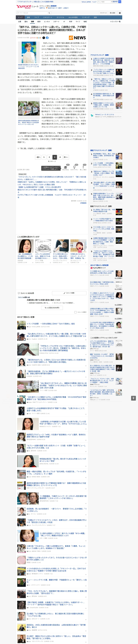Select the ランキング navigation tab
This screenshot has width=138, height=644.
click(86, 17)
